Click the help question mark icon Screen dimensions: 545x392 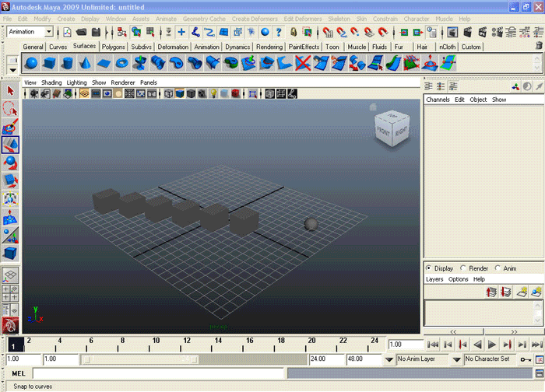pos(279,33)
